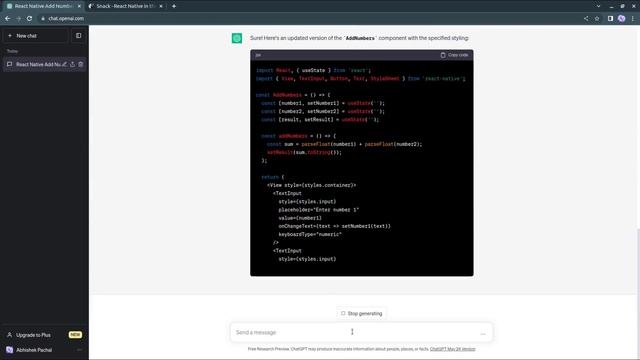Viewport: 640px width, 360px height.
Task: Open a new browser tab
Action: tap(174, 6)
